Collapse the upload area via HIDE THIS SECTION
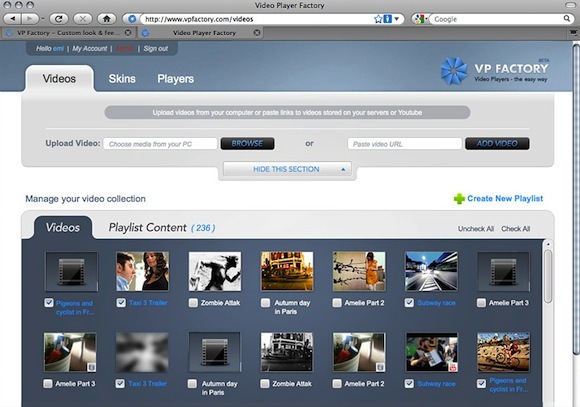Viewport: 580px width, 407px height. click(287, 169)
